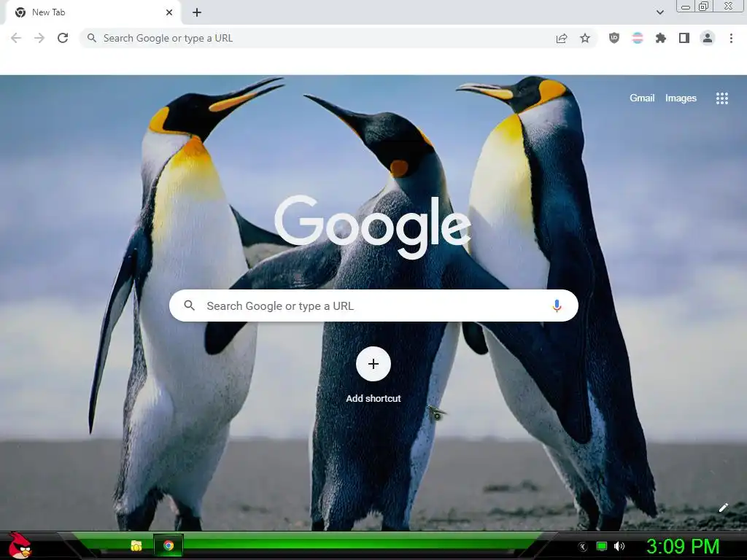Show hidden system tray icons
The width and height of the screenshot is (747, 560).
pos(583,547)
